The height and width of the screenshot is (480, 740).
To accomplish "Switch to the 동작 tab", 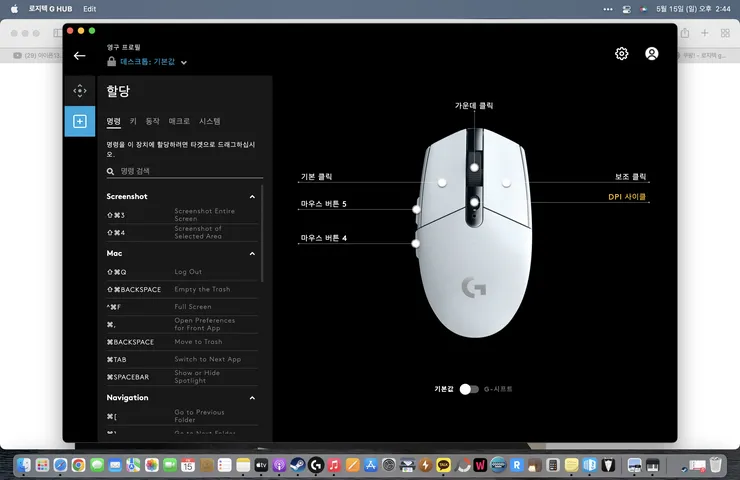I will click(152, 121).
